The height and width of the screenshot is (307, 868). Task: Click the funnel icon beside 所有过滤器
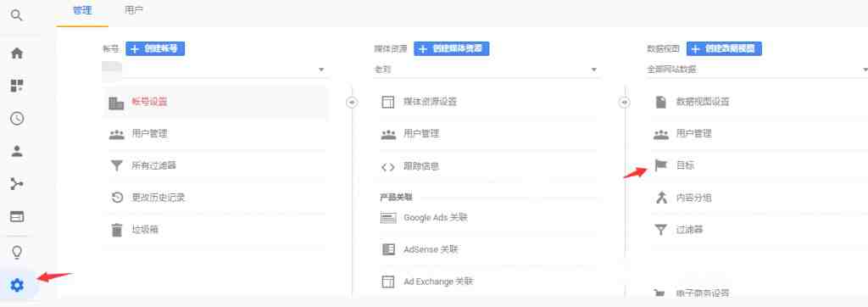point(116,165)
